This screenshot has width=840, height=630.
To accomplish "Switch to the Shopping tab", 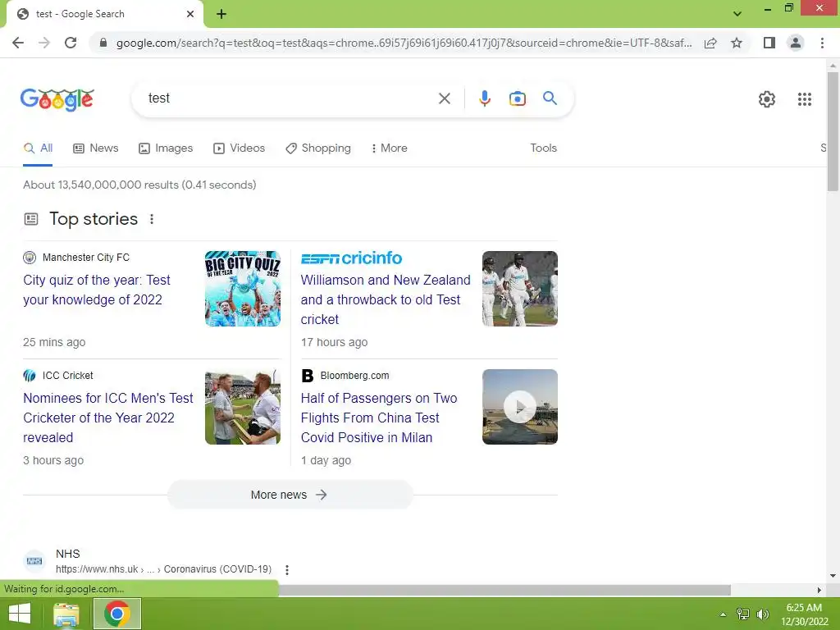I will point(318,148).
